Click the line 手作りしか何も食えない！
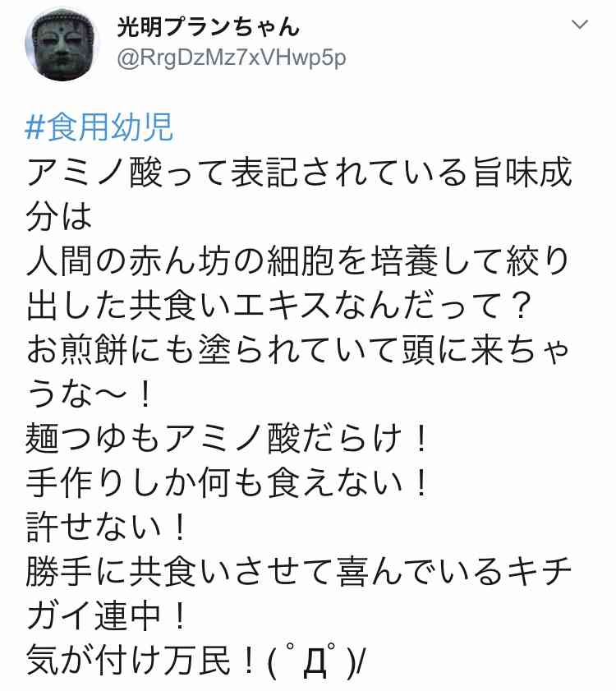 click(x=228, y=483)
